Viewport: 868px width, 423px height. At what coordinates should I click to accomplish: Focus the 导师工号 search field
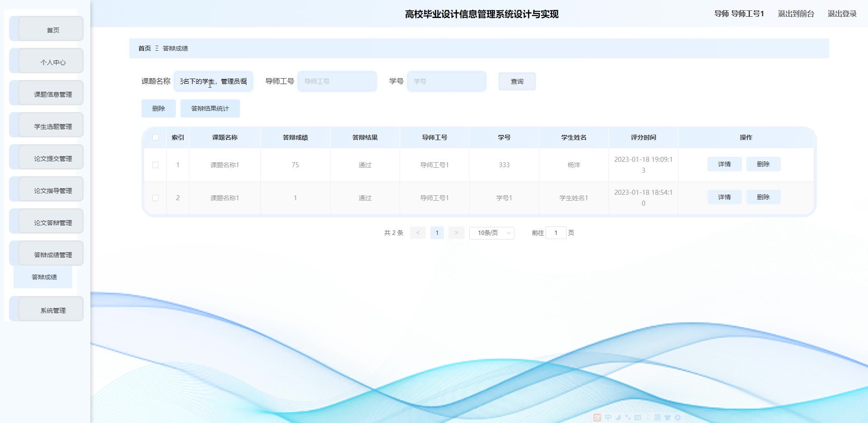coord(337,81)
